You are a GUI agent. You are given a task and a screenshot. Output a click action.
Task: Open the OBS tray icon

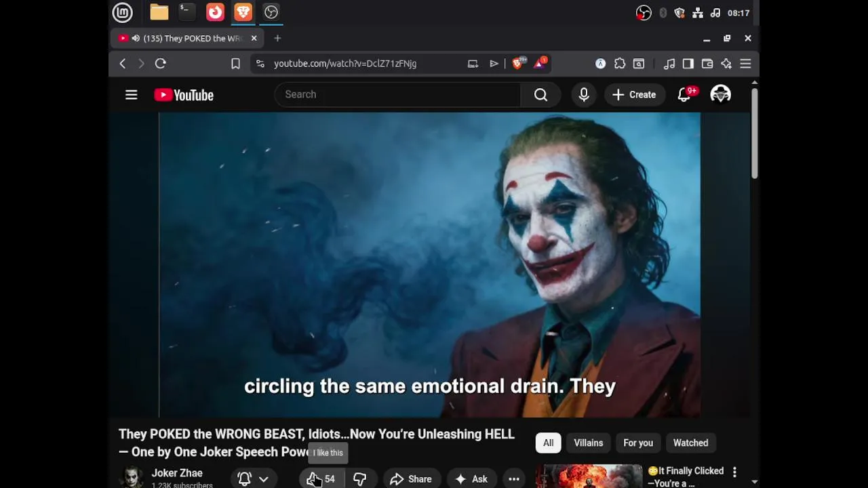[644, 13]
